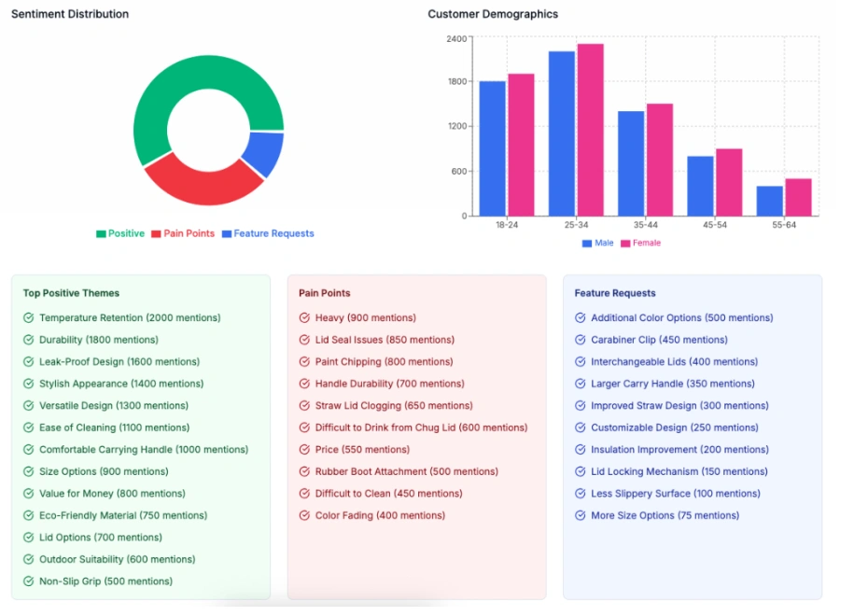The width and height of the screenshot is (854, 616).
Task: Select Interchangeable Lids feature request
Action: point(674,362)
